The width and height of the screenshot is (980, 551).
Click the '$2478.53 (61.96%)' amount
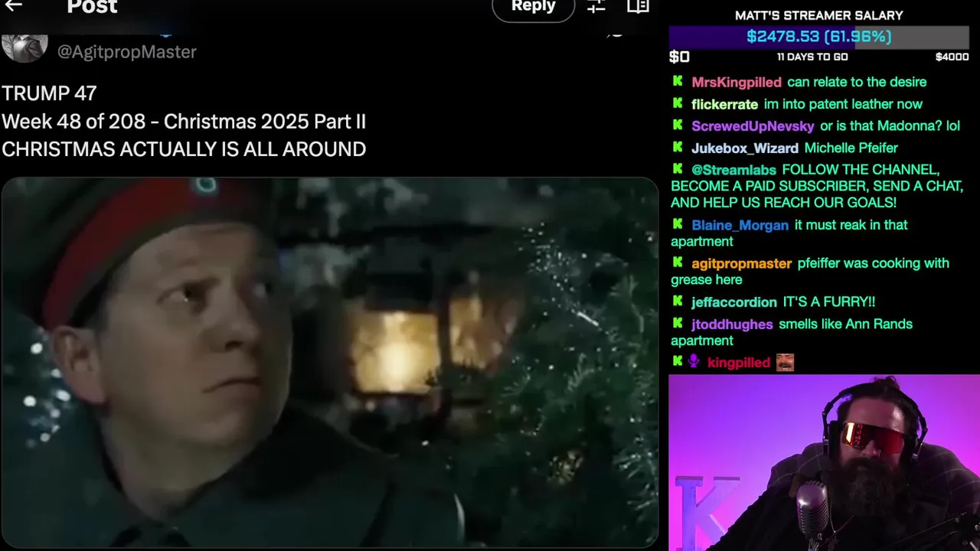tap(819, 36)
